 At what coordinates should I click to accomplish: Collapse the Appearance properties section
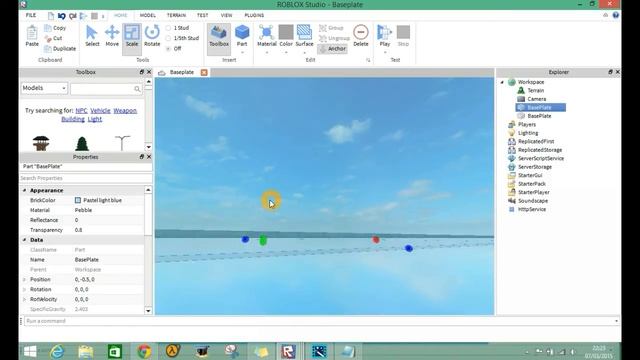pos(24,191)
